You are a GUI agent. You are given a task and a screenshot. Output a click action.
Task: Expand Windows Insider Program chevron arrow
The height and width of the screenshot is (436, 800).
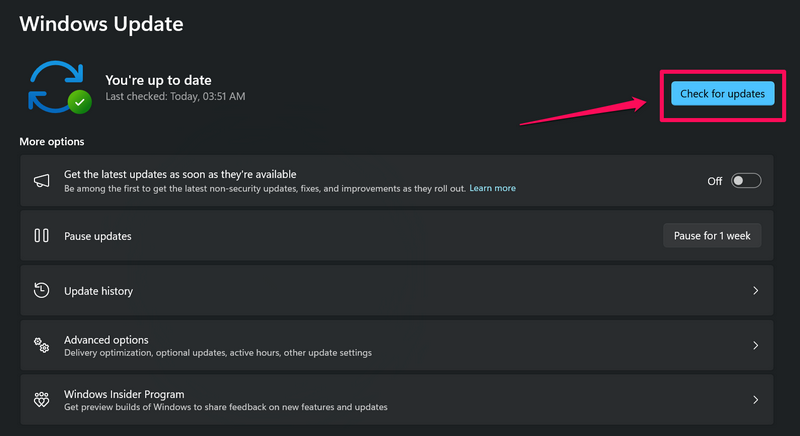pyautogui.click(x=755, y=400)
